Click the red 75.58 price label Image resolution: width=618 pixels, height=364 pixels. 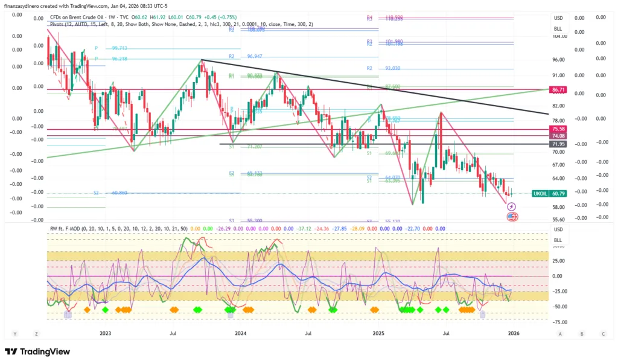tap(558, 129)
